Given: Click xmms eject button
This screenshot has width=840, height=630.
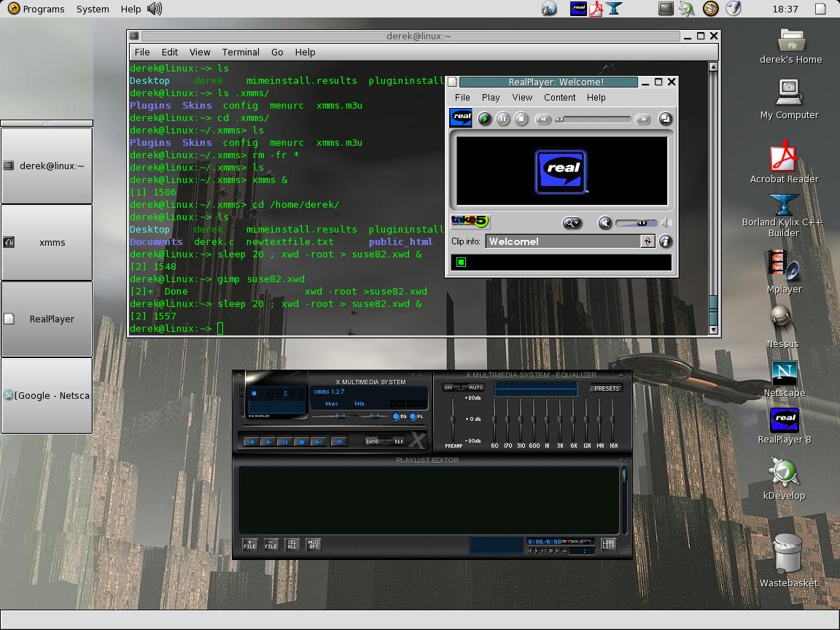Looking at the screenshot, I should 338,441.
